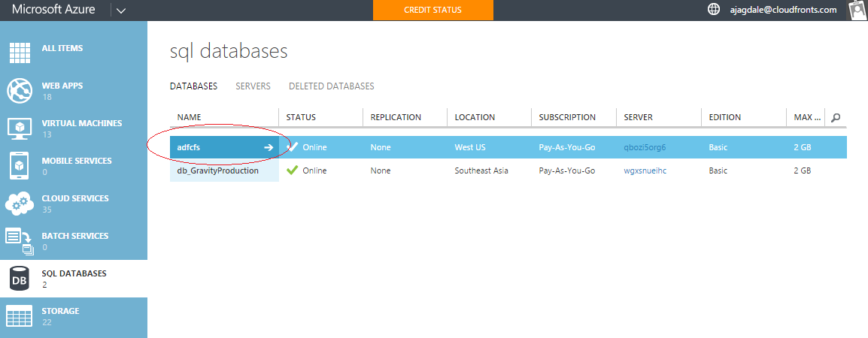The image size is (868, 338).
Task: Click account email ajagdale@cloudfronts.com
Action: pyautogui.click(x=783, y=10)
